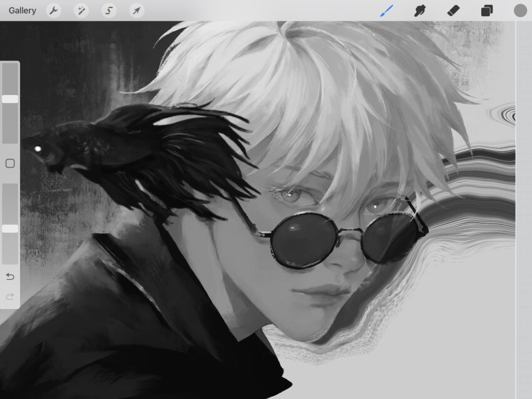Undo the last stroke
The image size is (532, 399).
(x=10, y=276)
